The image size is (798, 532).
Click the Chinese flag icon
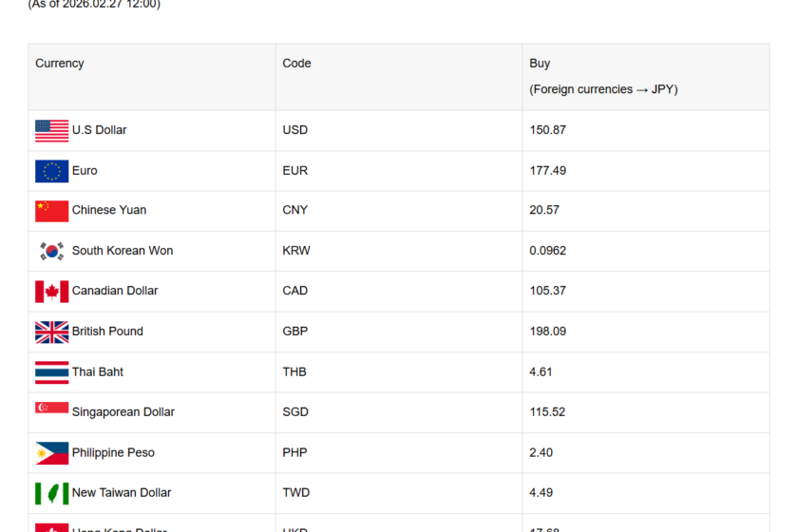tap(51, 211)
